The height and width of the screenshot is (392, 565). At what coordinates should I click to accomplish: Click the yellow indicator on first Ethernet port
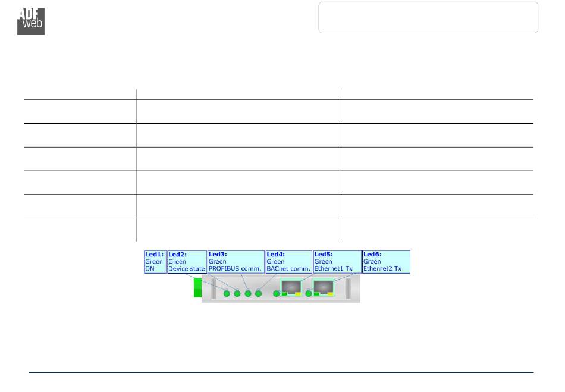point(298,294)
